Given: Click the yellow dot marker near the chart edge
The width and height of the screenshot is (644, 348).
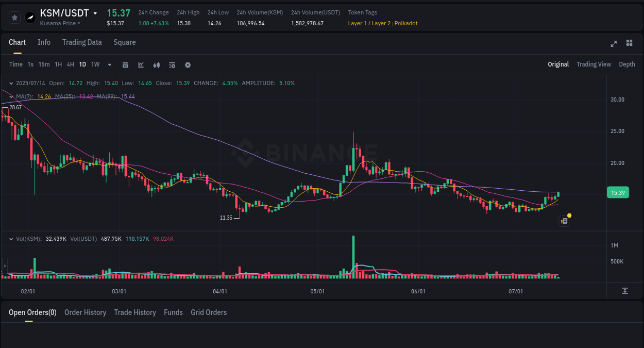Looking at the screenshot, I should point(569,214).
